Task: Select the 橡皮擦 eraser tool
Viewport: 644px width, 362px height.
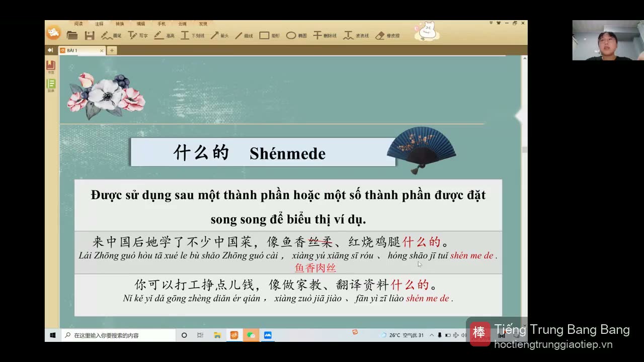Action: pos(387,35)
